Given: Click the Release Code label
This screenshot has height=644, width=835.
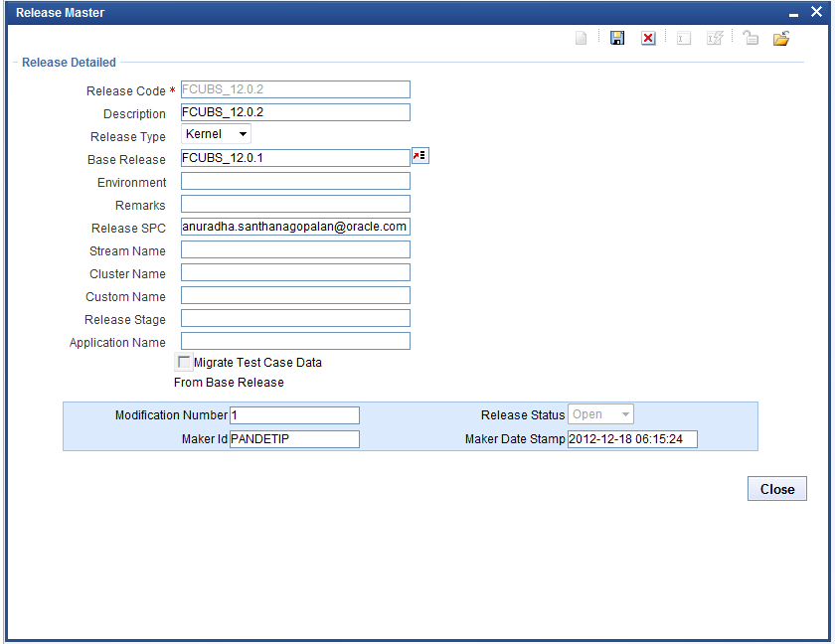Looking at the screenshot, I should pyautogui.click(x=126, y=91).
